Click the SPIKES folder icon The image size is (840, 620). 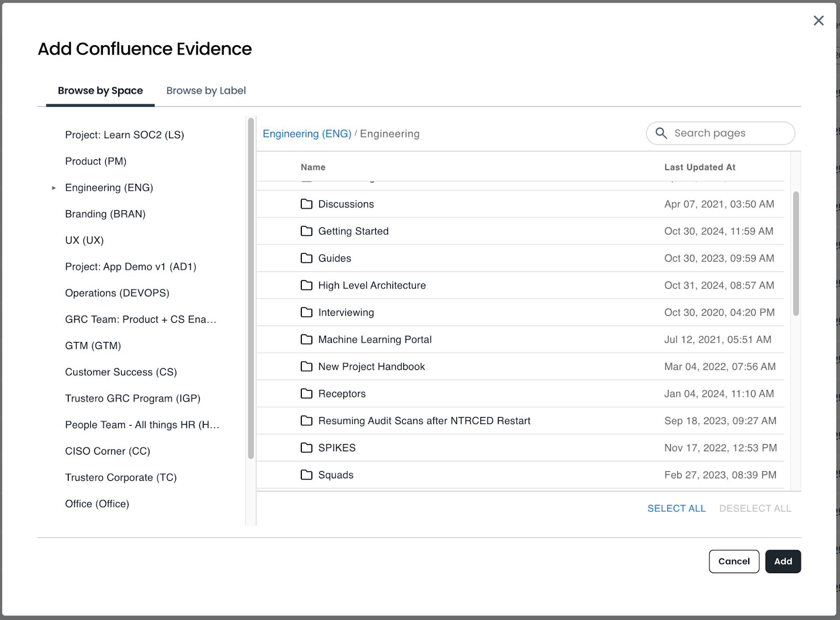307,448
